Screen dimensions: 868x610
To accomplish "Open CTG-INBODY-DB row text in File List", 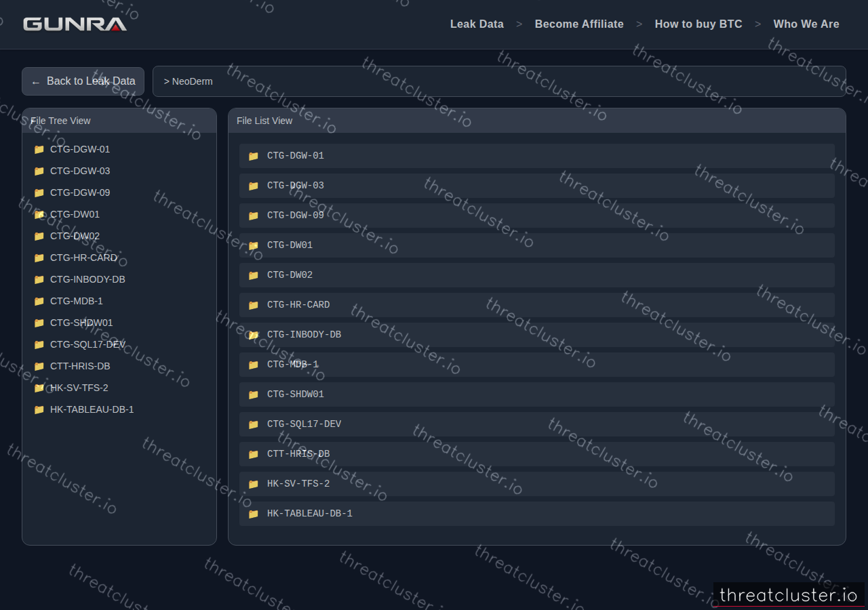I will pyautogui.click(x=304, y=335).
